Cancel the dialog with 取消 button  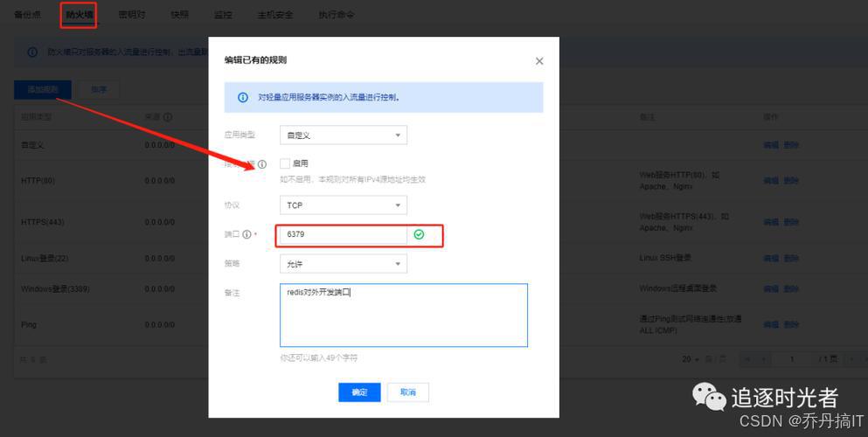408,392
